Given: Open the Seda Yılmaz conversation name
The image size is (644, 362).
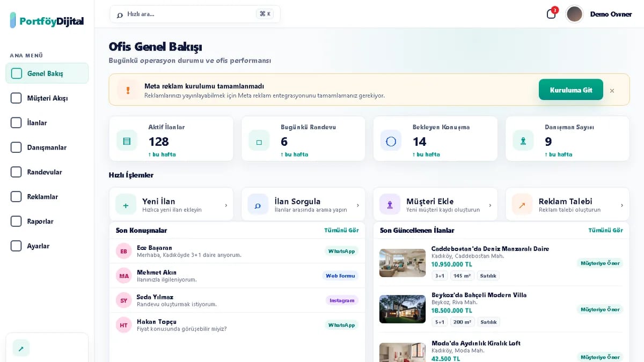Looking at the screenshot, I should coord(155,297).
